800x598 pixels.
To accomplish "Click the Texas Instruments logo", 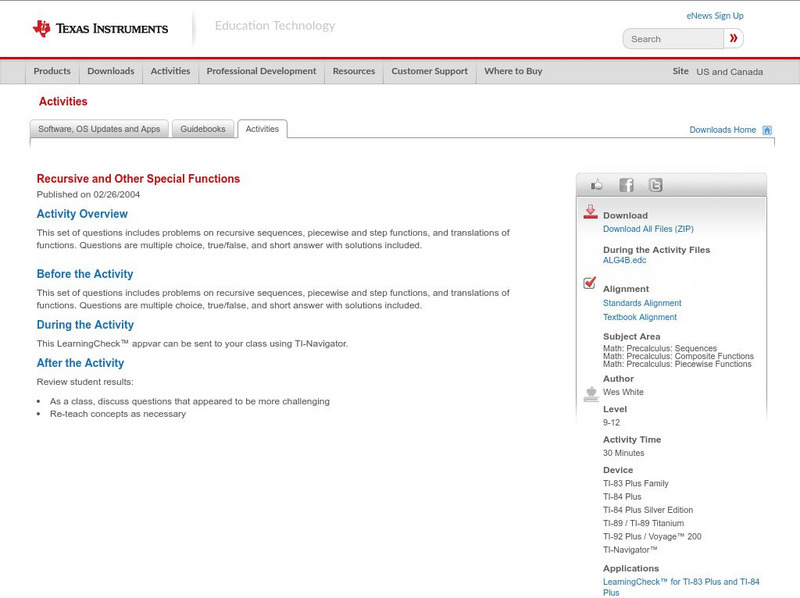I will pos(101,29).
